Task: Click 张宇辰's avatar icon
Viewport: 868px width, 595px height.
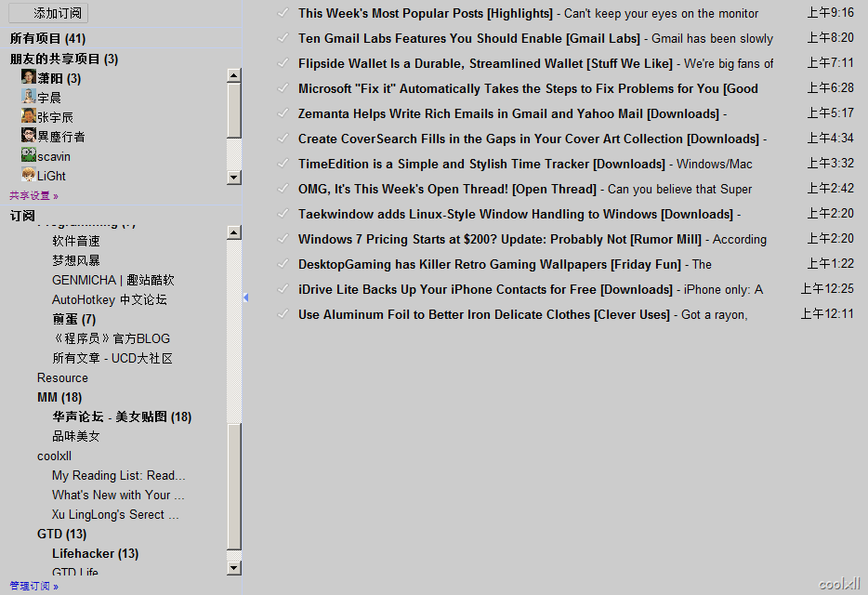Action: pyautogui.click(x=29, y=116)
